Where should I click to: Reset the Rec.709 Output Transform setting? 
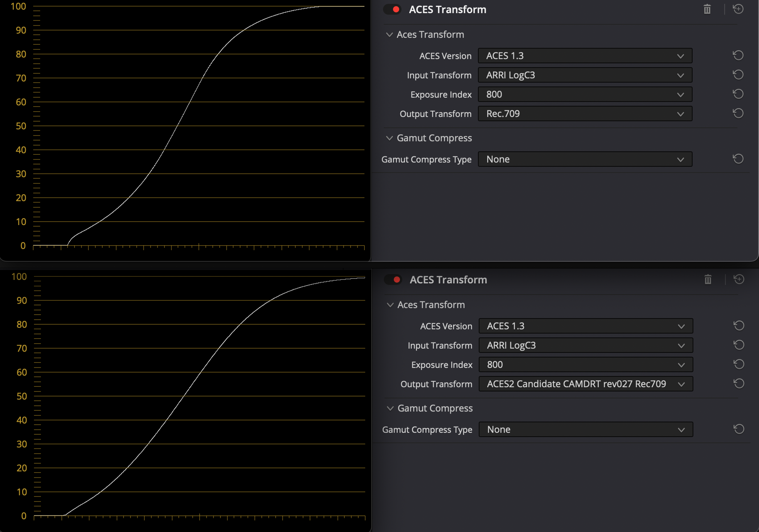tap(738, 113)
